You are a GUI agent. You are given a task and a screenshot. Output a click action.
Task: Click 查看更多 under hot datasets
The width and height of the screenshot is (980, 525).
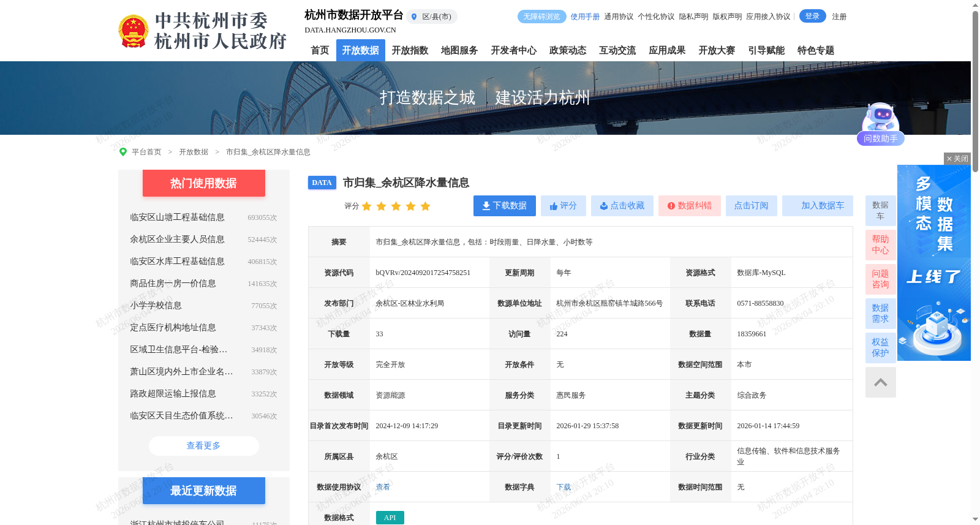[x=204, y=446]
